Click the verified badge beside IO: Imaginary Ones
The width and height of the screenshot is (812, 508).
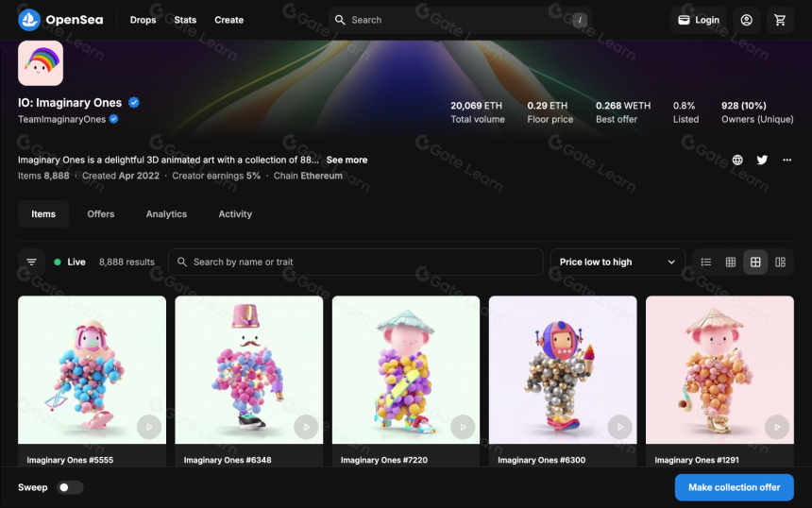tap(134, 103)
